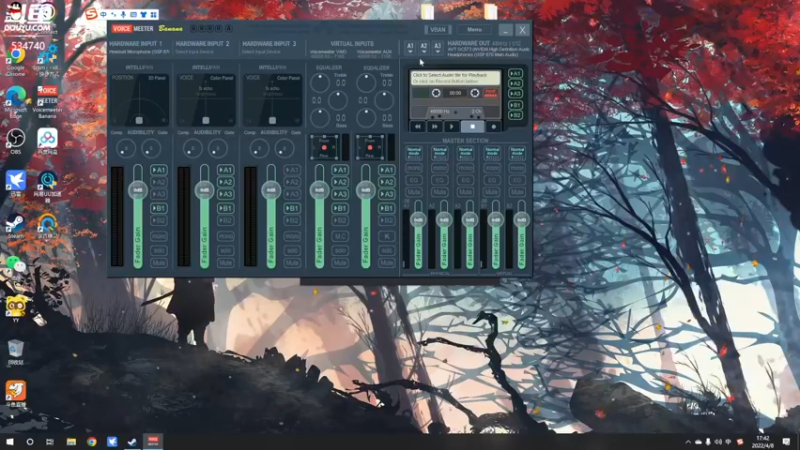Viewport: 800px width, 450px height.
Task: Mute Hardware Input 2 strip
Action: pos(226,263)
